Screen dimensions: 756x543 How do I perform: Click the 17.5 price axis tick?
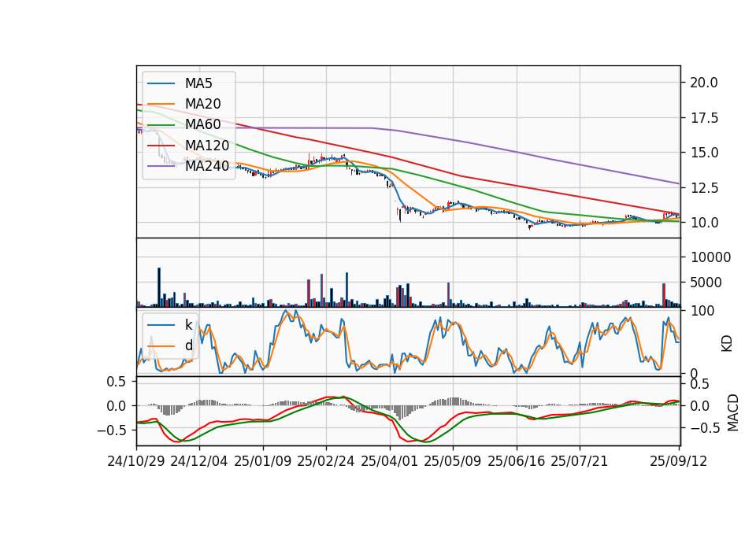tap(704, 118)
